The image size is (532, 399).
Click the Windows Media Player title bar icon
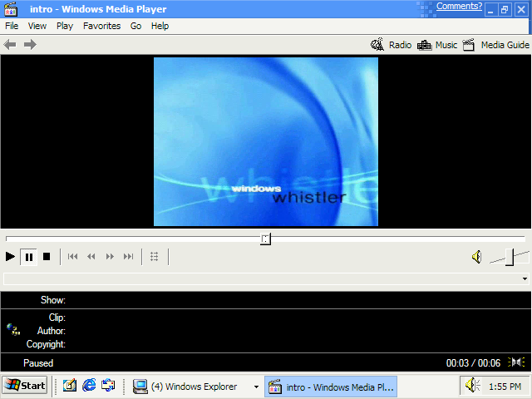coord(11,9)
